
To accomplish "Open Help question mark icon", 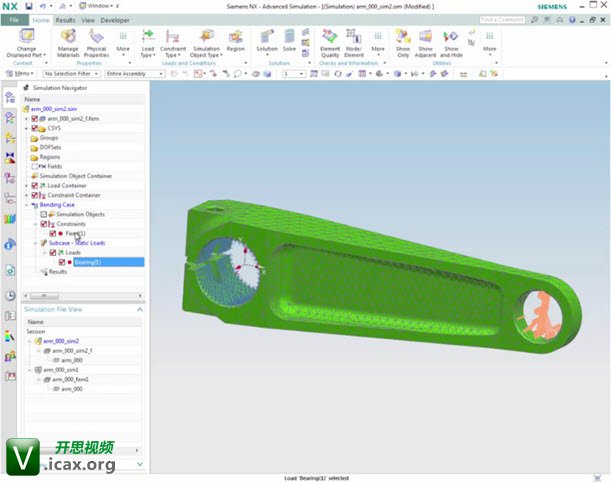I will (572, 20).
